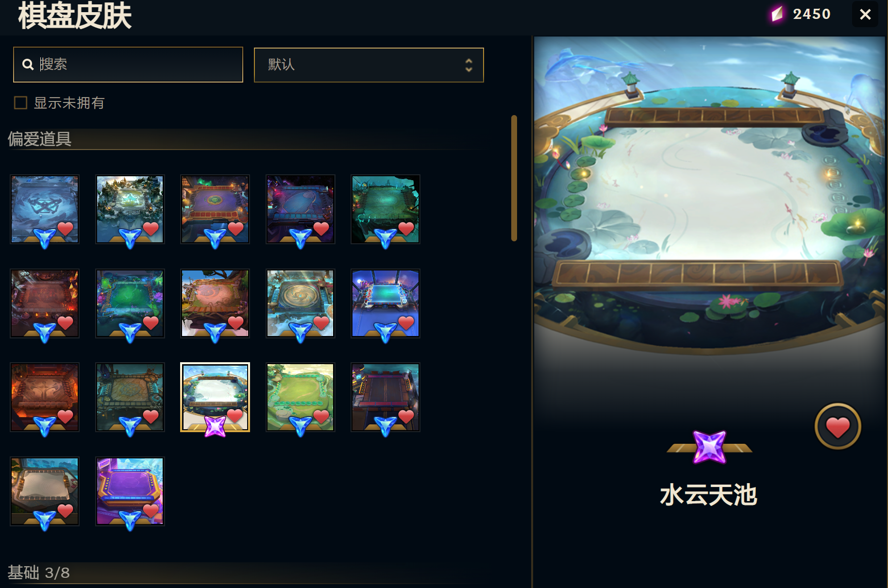Check the 显示未拥有 checkbox
Image resolution: width=888 pixels, height=588 pixels.
20,102
